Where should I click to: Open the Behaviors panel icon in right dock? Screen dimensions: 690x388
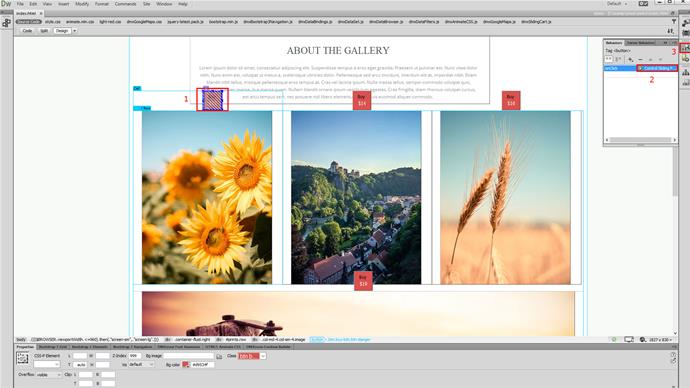[686, 48]
